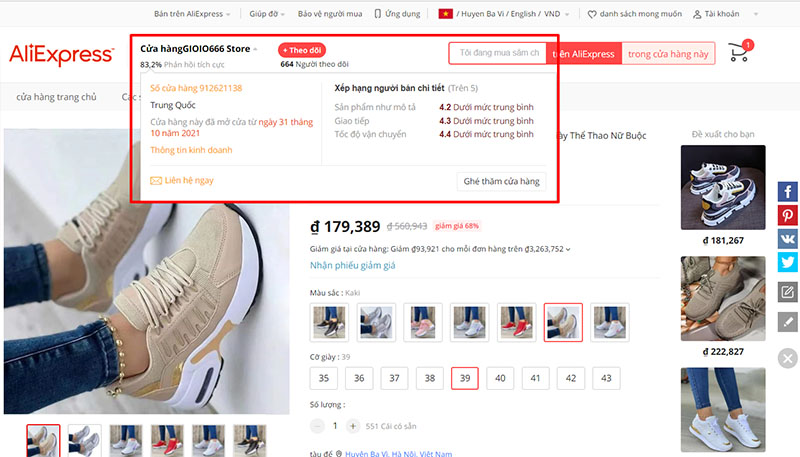Expand store discount details chevron

(x=568, y=249)
